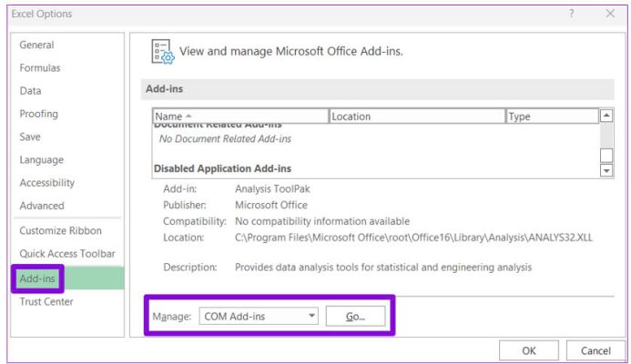Sort by the Location column header
Screen dimensions: 631x364
point(417,116)
